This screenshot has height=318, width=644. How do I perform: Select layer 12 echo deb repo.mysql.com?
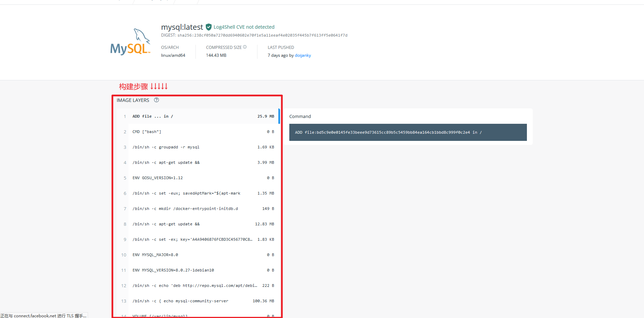198,286
